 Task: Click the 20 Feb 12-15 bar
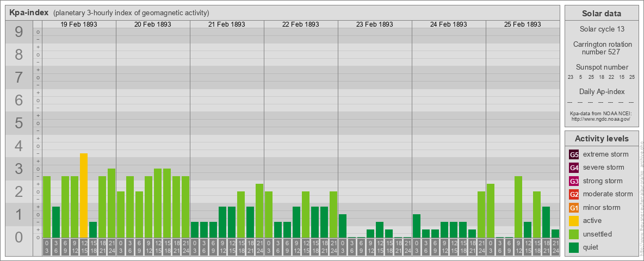(158, 203)
